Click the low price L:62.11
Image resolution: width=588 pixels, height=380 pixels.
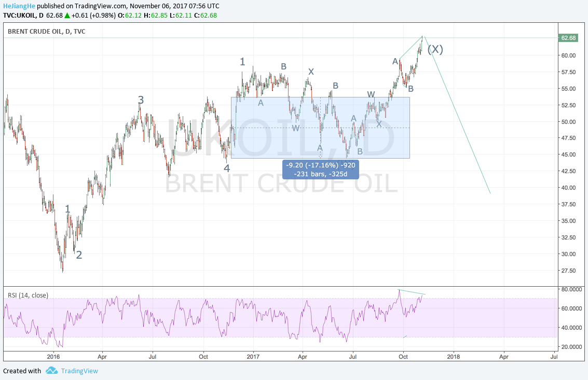tap(181, 16)
